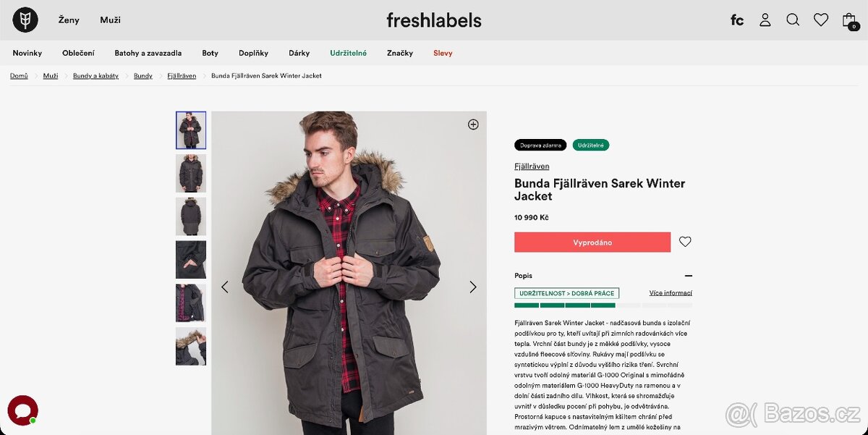This screenshot has height=435, width=868.
Task: Show the next photo with the right arrow
Action: (473, 287)
